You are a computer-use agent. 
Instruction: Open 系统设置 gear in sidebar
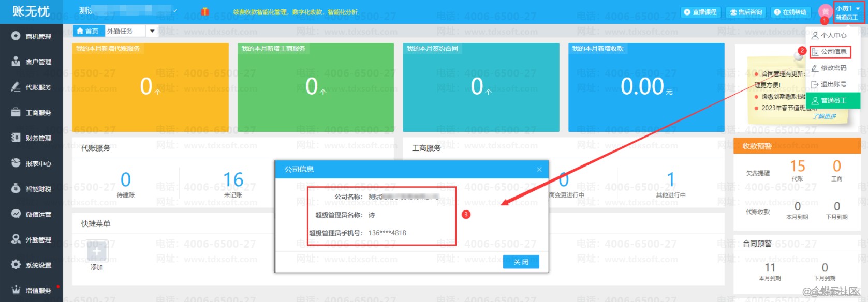[x=16, y=265]
